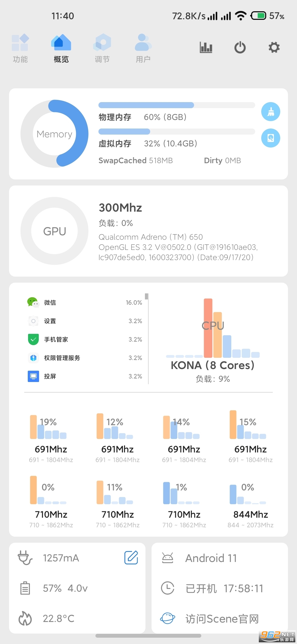Tap the memory cleanup broom icon
297x644 pixels.
271,111
